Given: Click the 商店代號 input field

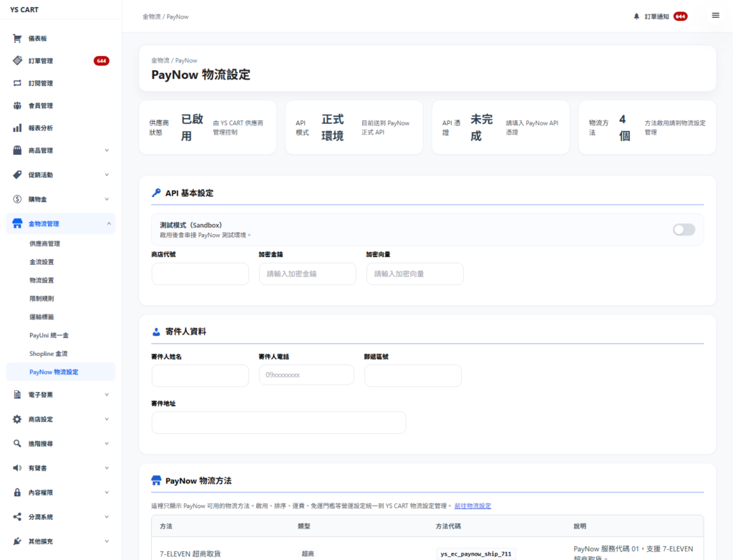Looking at the screenshot, I should pos(200,274).
